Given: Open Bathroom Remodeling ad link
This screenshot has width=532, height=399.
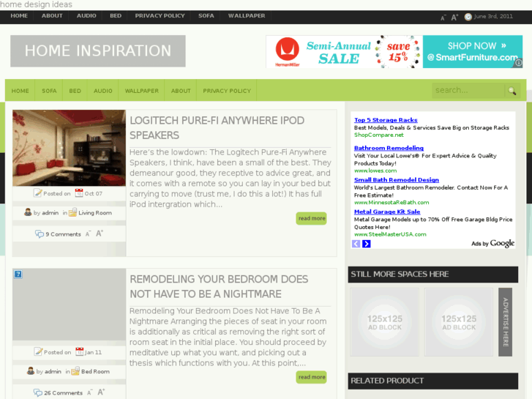Looking at the screenshot, I should [x=389, y=148].
